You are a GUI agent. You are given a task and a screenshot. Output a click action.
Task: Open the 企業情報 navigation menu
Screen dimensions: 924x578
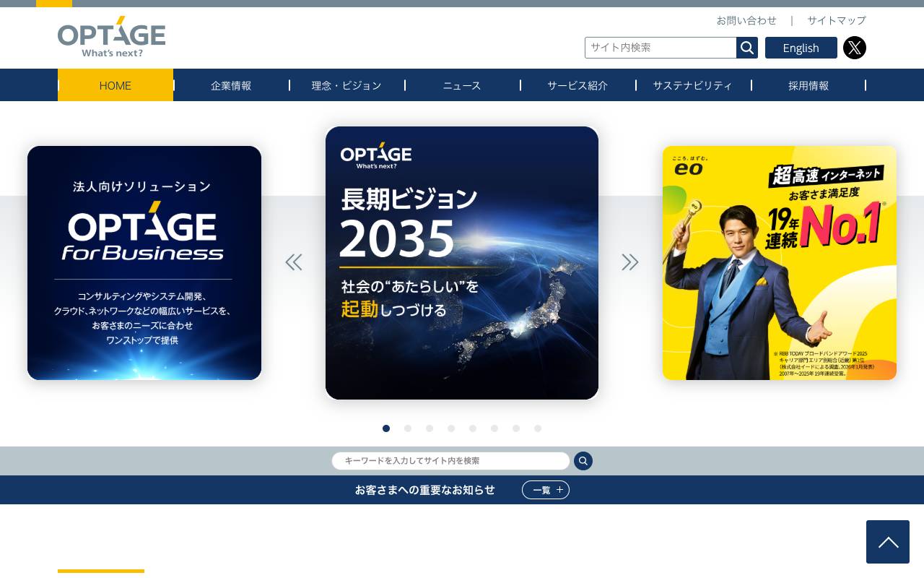click(x=231, y=85)
